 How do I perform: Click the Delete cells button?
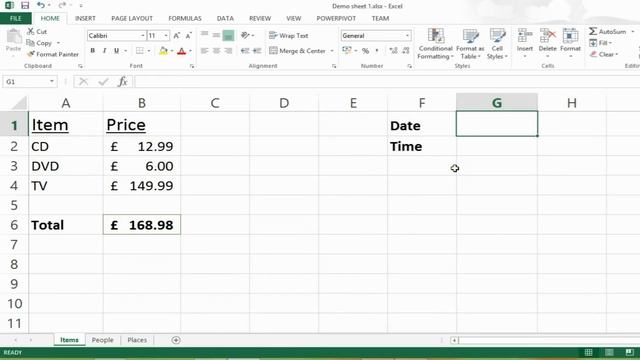pyautogui.click(x=547, y=42)
